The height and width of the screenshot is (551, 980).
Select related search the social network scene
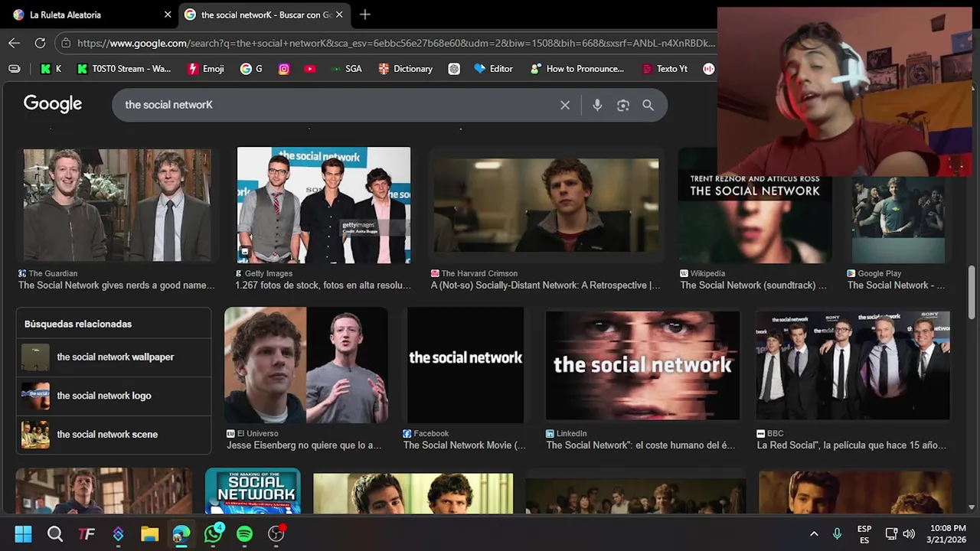coord(114,435)
